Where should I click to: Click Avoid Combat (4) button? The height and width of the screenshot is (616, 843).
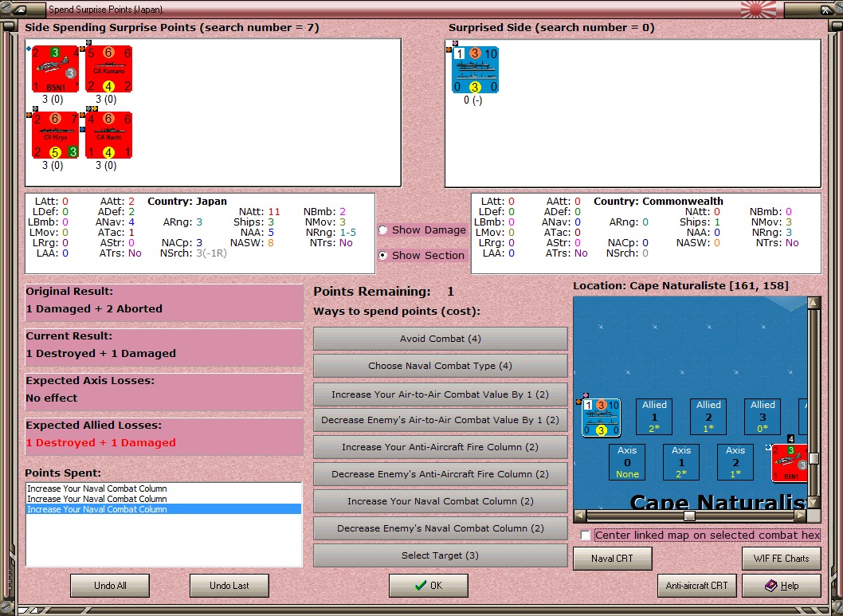coord(441,339)
